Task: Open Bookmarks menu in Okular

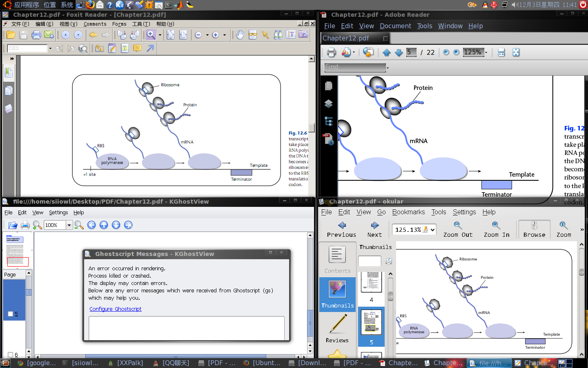Action: [408, 212]
